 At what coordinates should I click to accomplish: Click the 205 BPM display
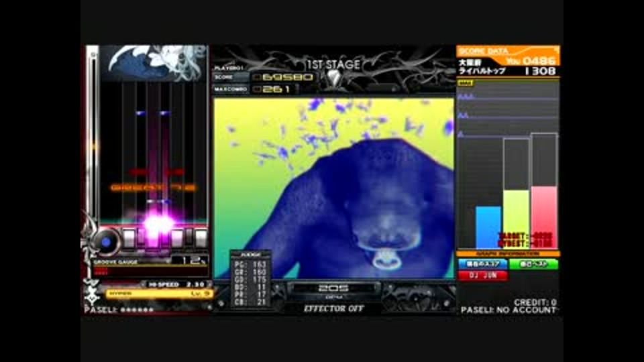pos(333,288)
